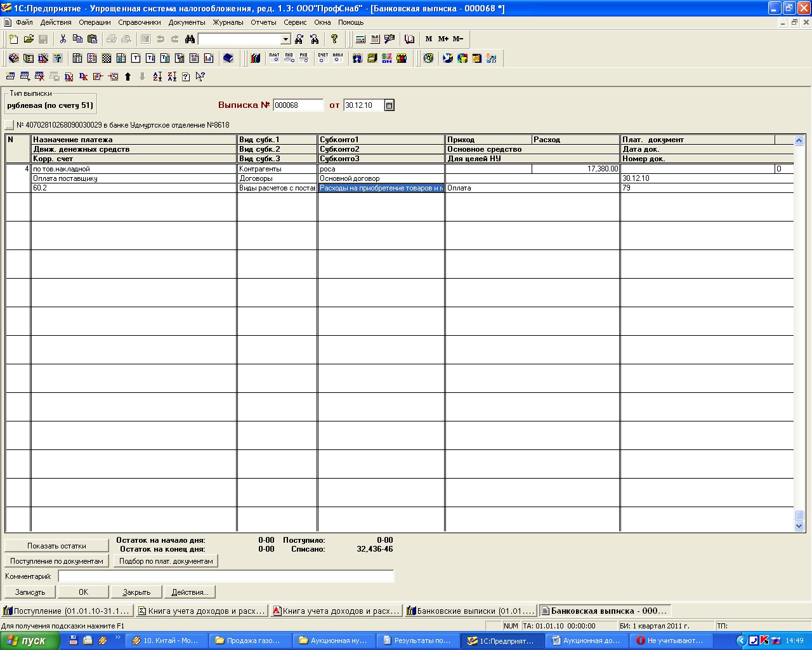
Task: Open the calendar toolbar icon
Action: [375, 39]
